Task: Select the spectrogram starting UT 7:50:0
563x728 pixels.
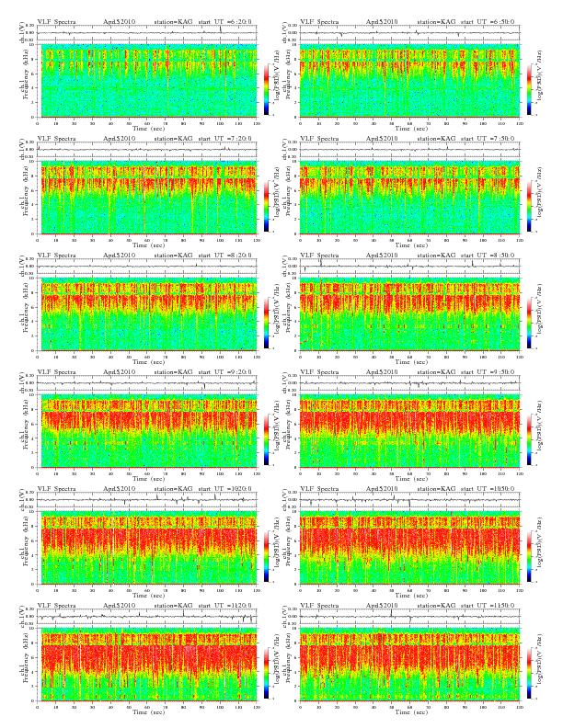Action: (409, 198)
